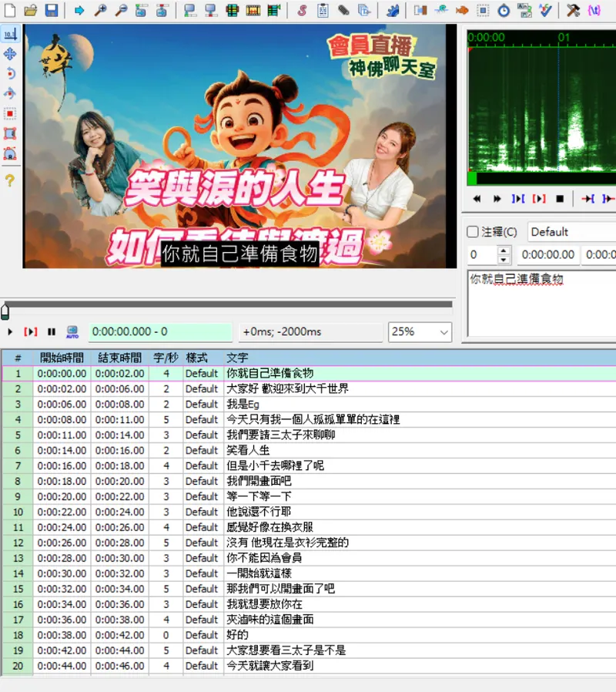The width and height of the screenshot is (616, 692).
Task: Click the 文字 column header
Action: (x=420, y=358)
